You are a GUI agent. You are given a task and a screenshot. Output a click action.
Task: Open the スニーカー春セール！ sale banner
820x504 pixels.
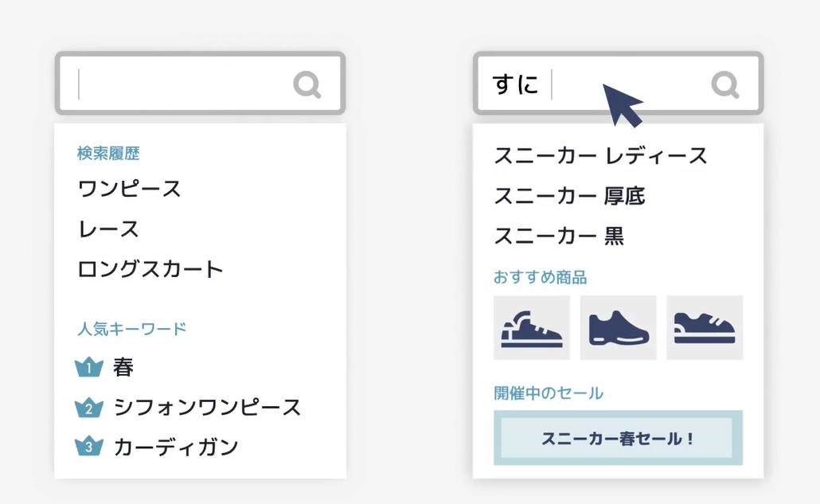[618, 438]
